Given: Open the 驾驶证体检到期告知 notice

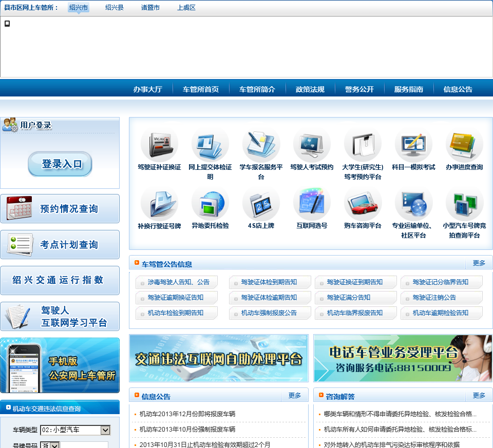Looking at the screenshot, I should (x=270, y=282).
